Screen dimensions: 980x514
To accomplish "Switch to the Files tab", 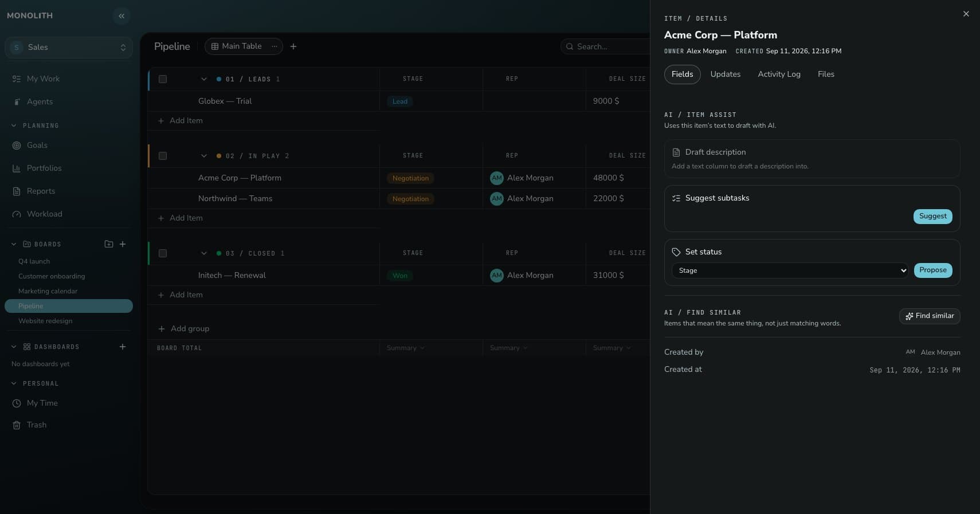I will pyautogui.click(x=826, y=74).
